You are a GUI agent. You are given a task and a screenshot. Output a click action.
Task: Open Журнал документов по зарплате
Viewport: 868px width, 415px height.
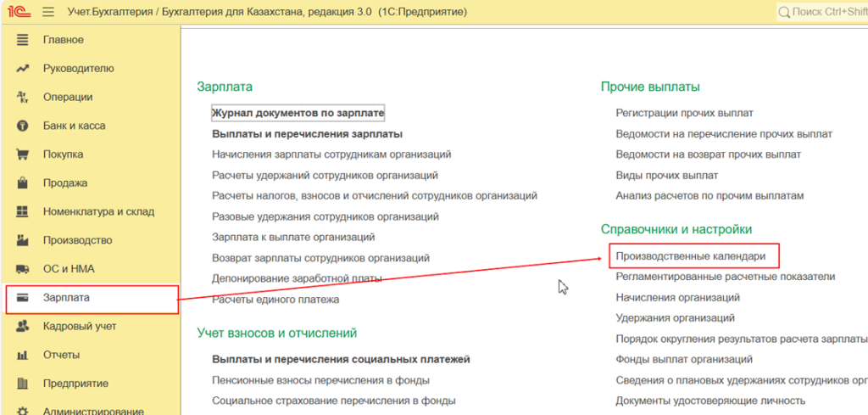[x=298, y=113]
